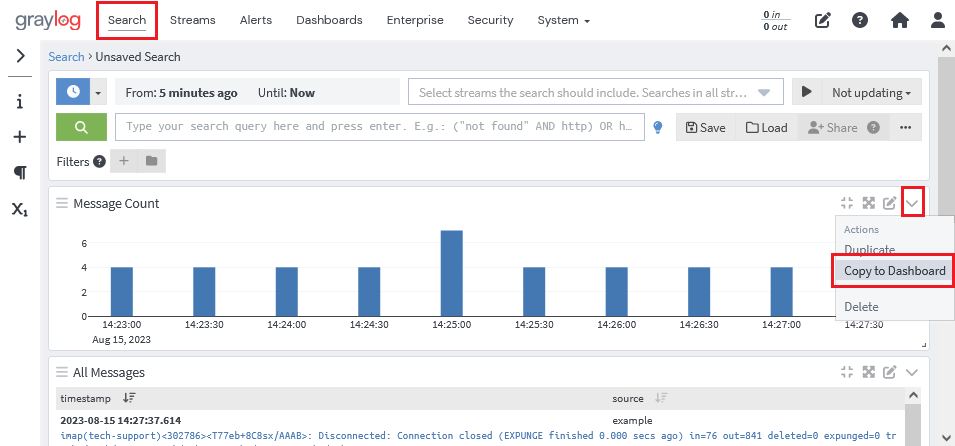
Task: Click the source value 'example'
Action: (x=632, y=420)
